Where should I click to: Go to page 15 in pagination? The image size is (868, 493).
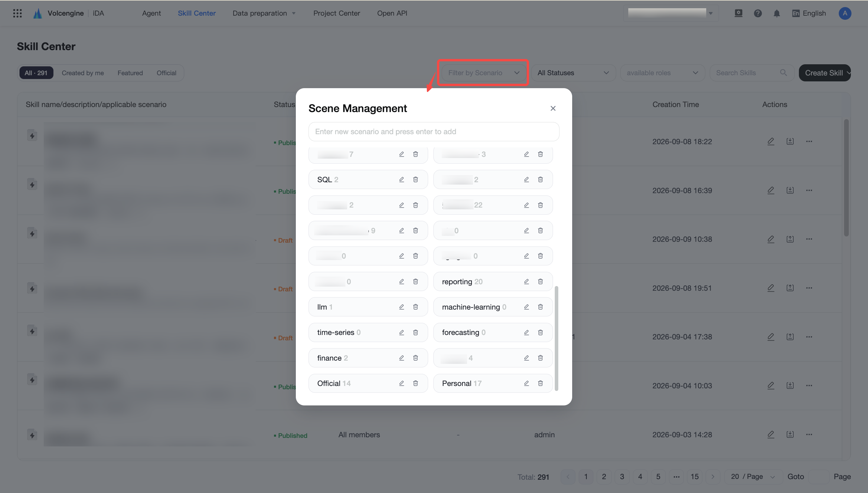click(694, 476)
